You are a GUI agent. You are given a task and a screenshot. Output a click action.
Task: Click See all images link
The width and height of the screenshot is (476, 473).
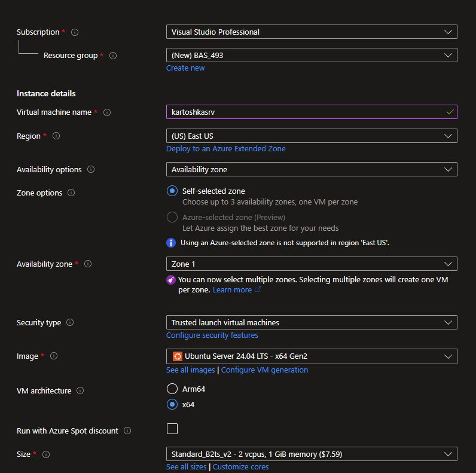(x=190, y=370)
